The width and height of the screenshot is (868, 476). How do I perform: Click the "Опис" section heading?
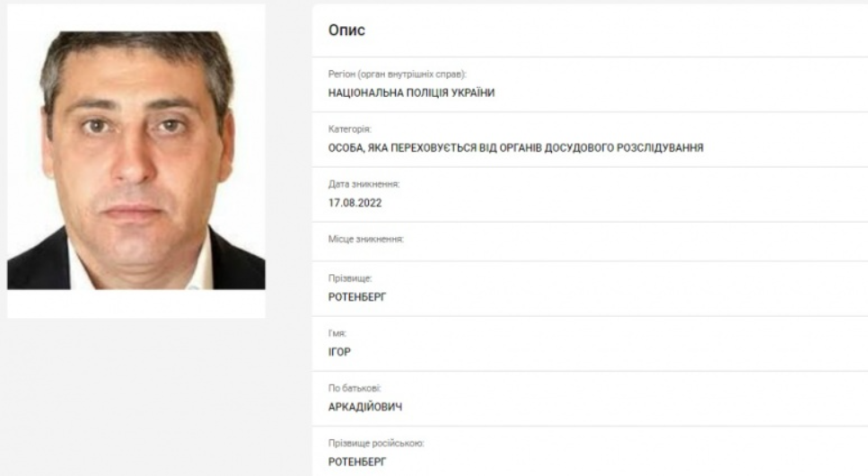coord(346,30)
